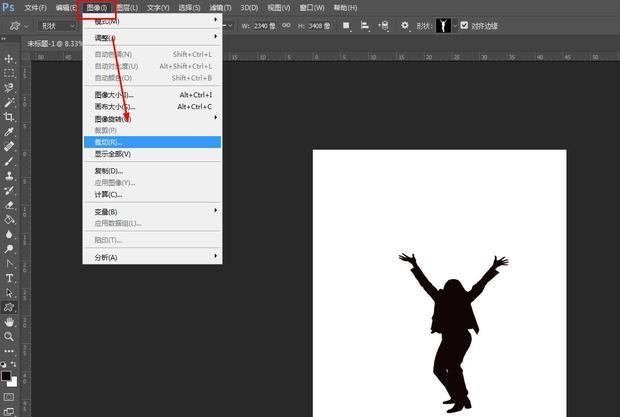Select the Horizontal Type tool

(9, 277)
